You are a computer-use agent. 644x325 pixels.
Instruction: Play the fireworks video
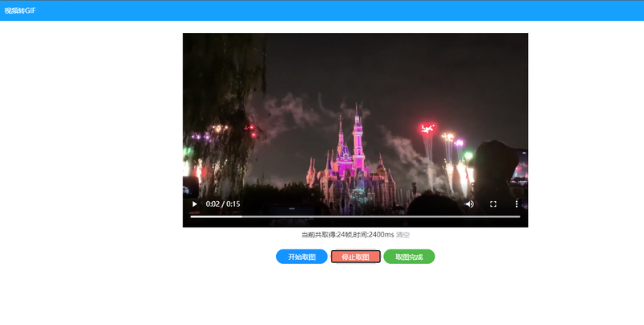(195, 204)
